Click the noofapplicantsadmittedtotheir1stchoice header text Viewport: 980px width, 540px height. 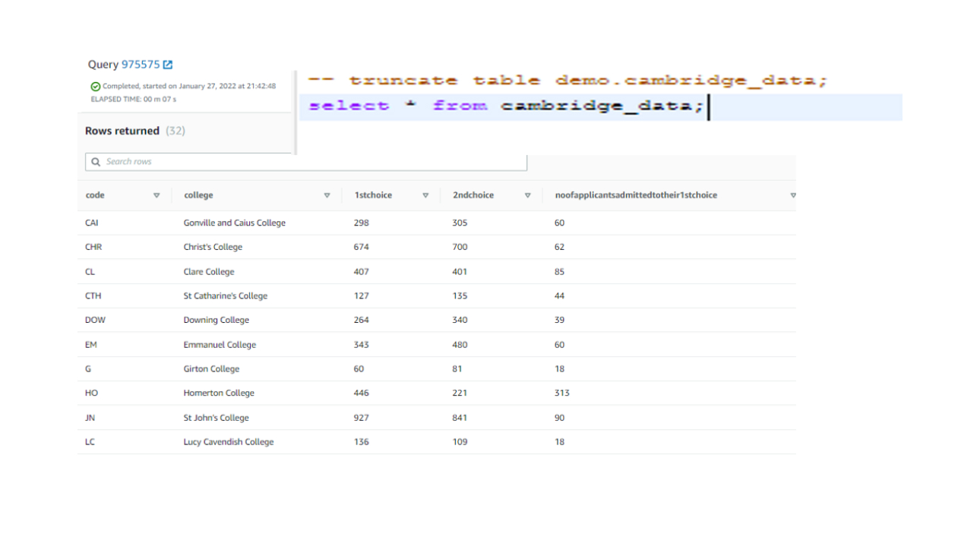(636, 195)
